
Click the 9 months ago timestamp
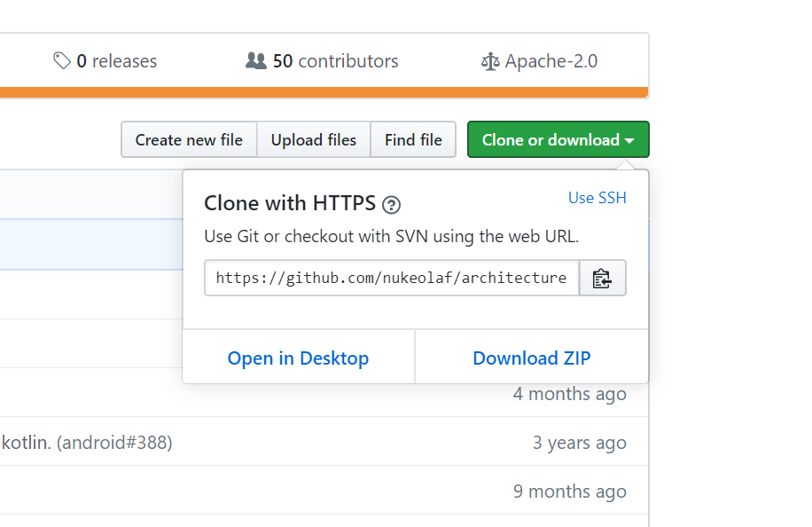pyautogui.click(x=570, y=492)
